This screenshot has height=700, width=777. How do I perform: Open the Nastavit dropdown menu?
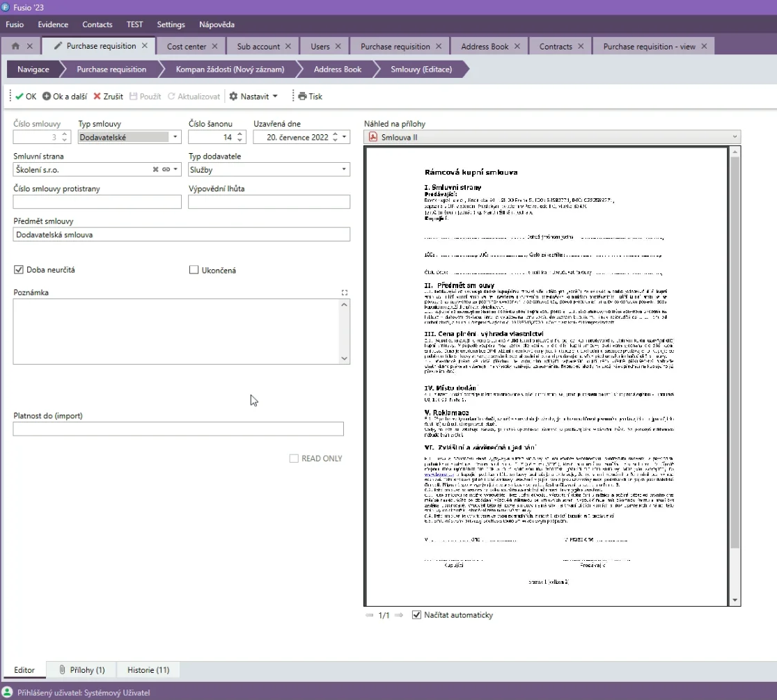(253, 97)
